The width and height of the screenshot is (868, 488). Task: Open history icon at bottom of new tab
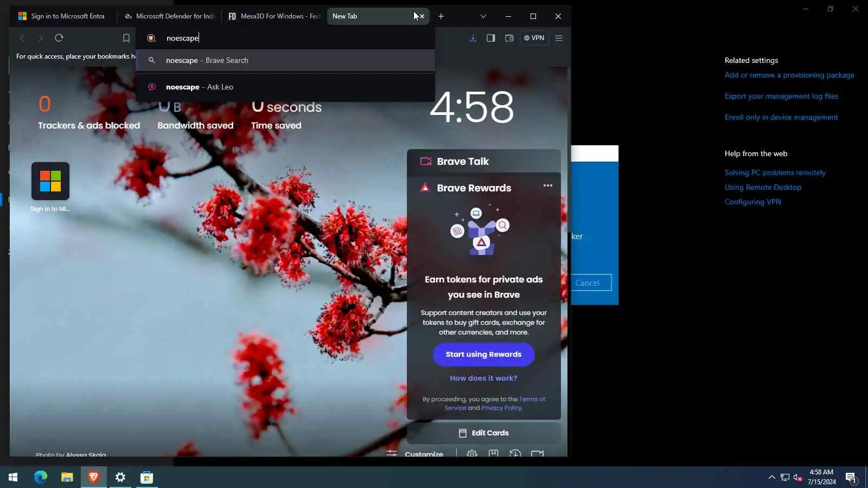515,453
